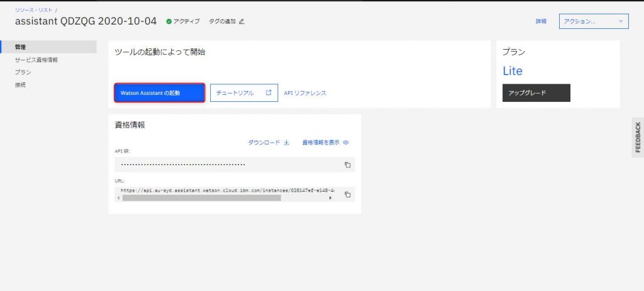This screenshot has height=291, width=644.
Task: Select プラン in the left sidebar
Action: point(23,72)
